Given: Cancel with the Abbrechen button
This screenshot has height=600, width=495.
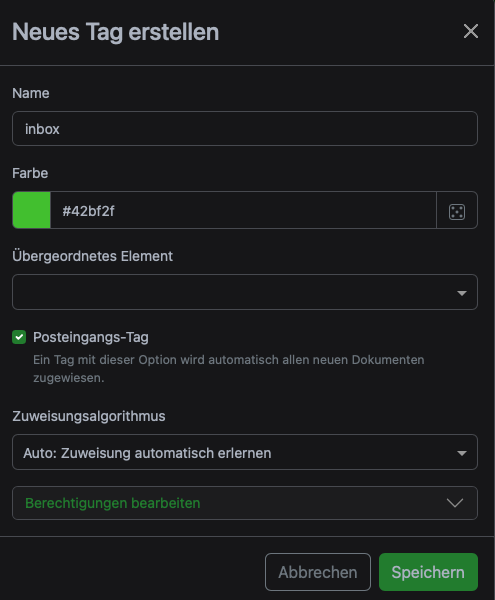Looking at the screenshot, I should coord(318,572).
